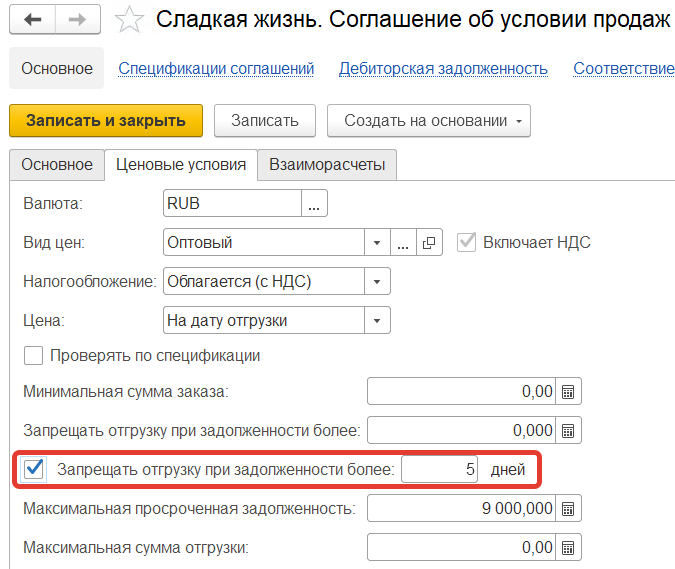
Task: Open calculator for Запрещать отгрузку debt amount
Action: tap(569, 431)
